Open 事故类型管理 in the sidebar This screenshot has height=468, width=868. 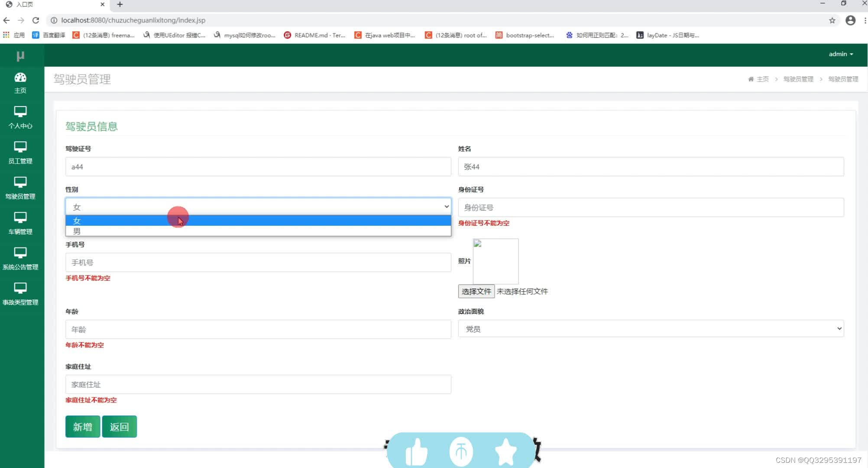coord(20,294)
